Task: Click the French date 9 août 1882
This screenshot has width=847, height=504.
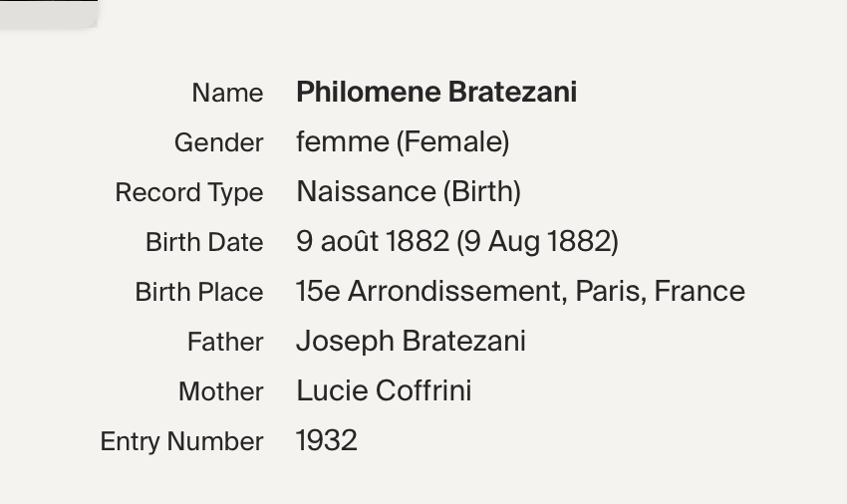Action: pyautogui.click(x=373, y=241)
